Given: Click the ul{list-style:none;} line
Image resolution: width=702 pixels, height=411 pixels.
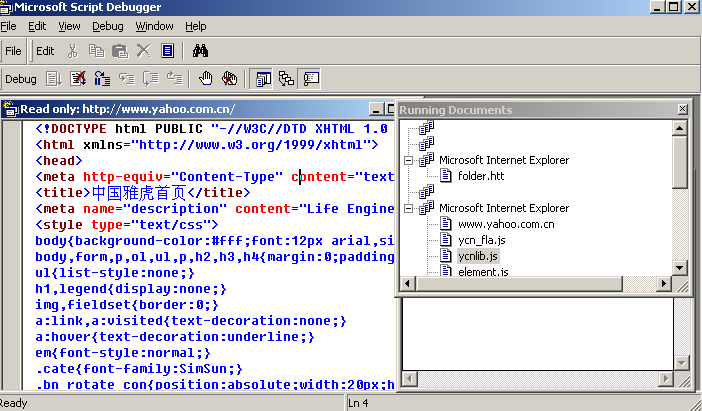Looking at the screenshot, I should 115,273.
